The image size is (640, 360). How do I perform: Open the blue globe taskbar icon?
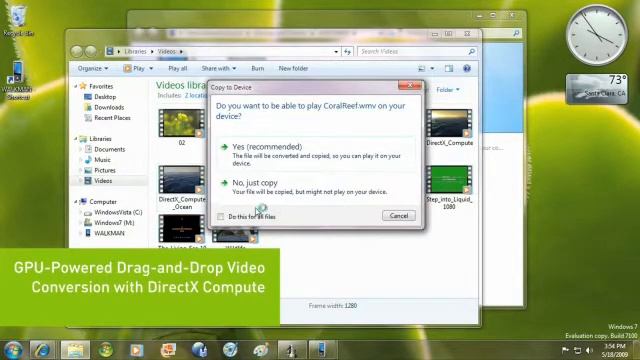(199, 350)
